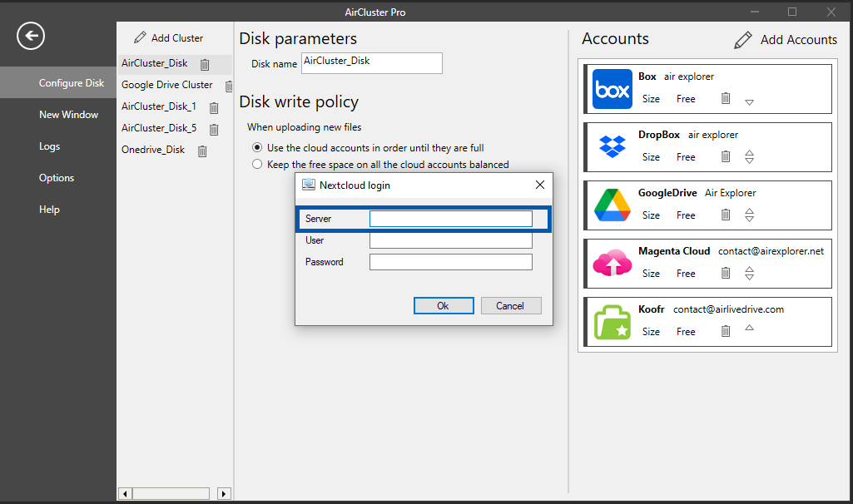Select the AirCluster_Disk_1 cluster
This screenshot has height=504, width=853.
159,106
